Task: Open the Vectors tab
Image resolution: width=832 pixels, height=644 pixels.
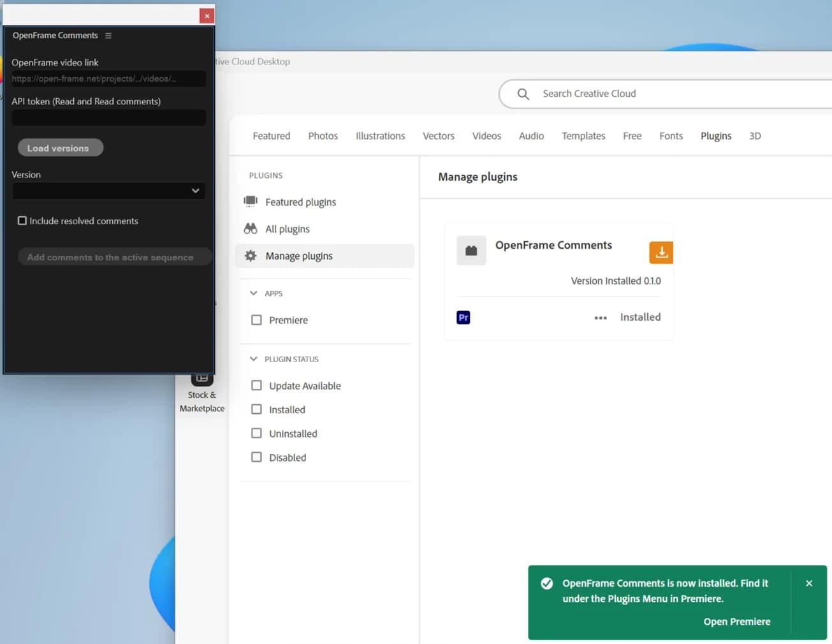Action: click(x=439, y=136)
